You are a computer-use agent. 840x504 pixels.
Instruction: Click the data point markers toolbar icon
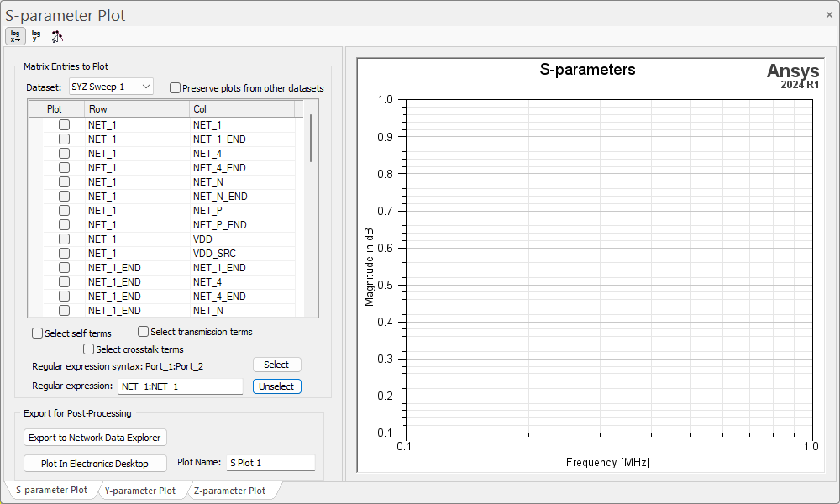coord(57,35)
